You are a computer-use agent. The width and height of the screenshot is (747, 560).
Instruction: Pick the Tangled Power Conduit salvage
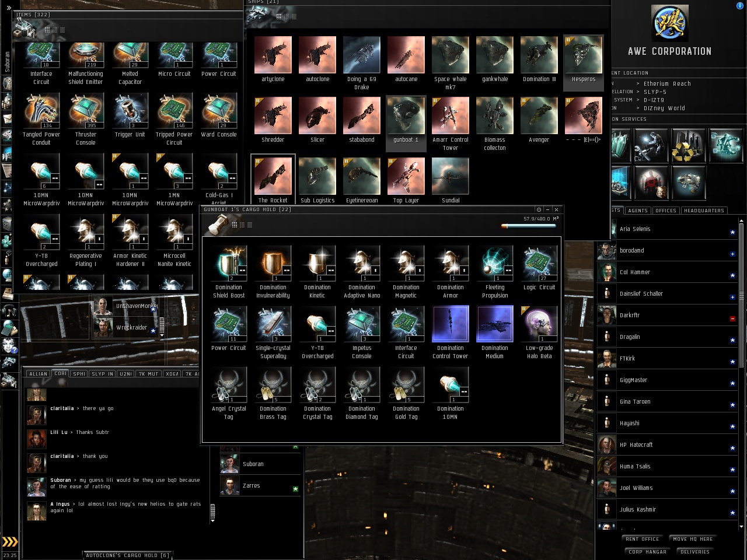tap(41, 120)
